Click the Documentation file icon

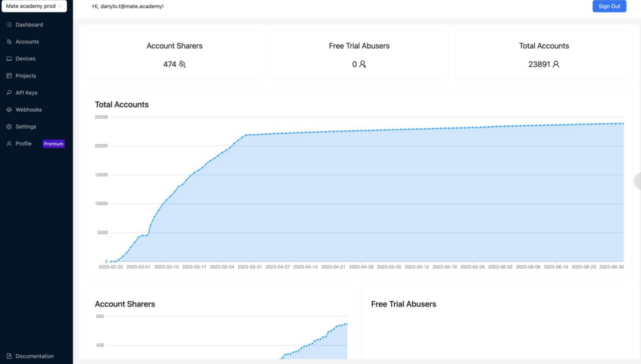[9, 356]
